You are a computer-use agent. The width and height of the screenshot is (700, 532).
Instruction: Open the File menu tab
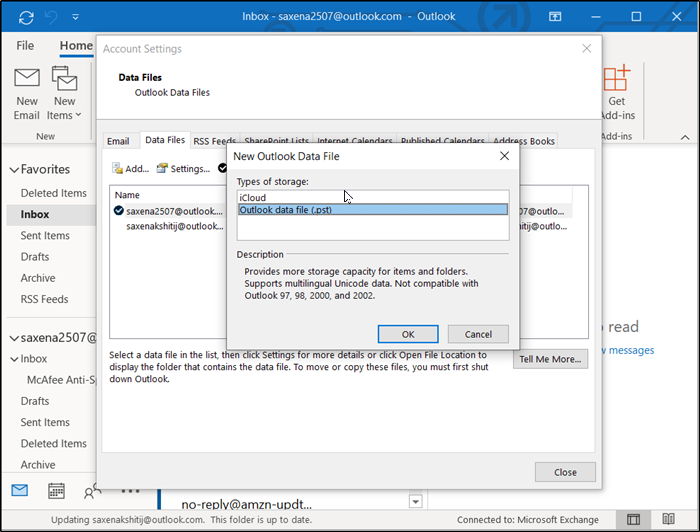[25, 46]
